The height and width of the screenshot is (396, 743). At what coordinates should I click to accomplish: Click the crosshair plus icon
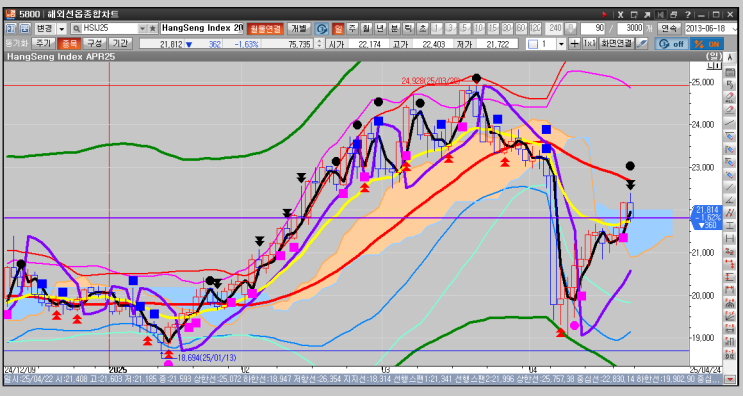574,44
